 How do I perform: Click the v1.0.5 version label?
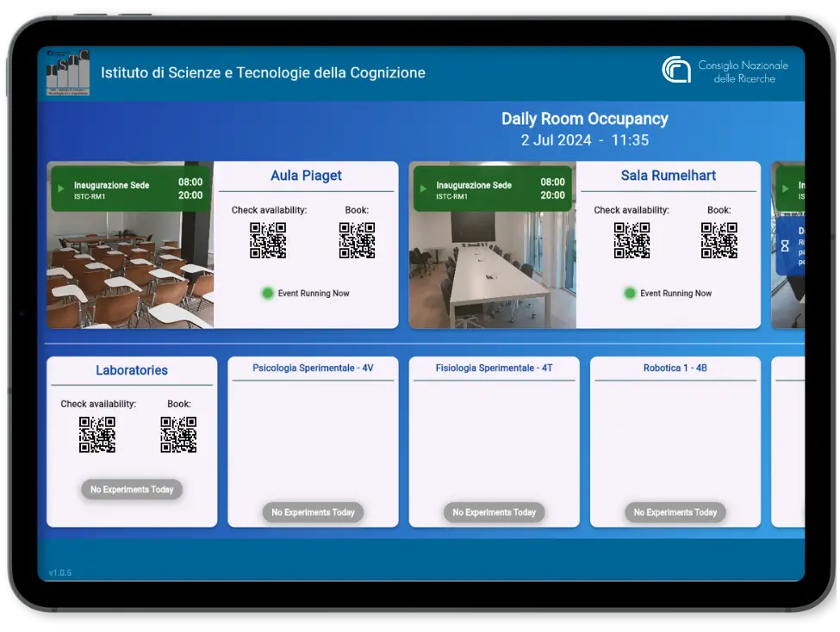click(x=60, y=573)
